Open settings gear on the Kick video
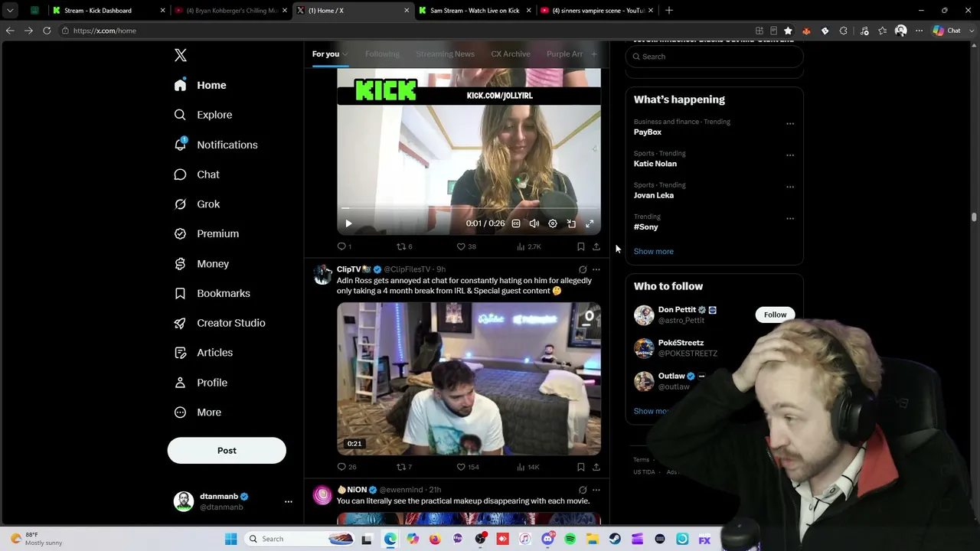The image size is (980, 551). [553, 223]
